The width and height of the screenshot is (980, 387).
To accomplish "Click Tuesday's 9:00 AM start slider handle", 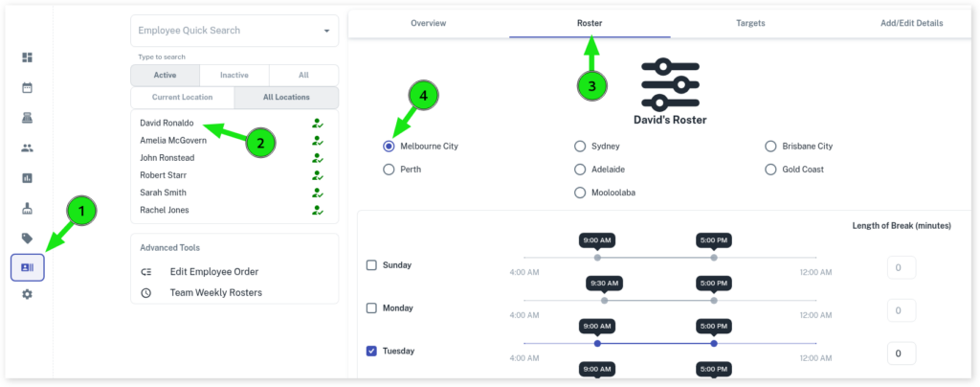I will tap(597, 343).
